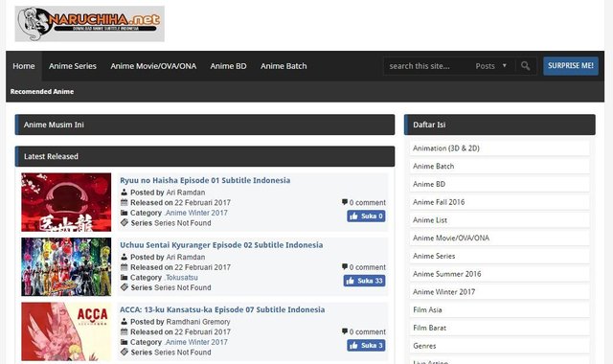Click the Anime Musim Ini section header
Image resolution: width=613 pixels, height=364 pixels.
pyautogui.click(x=205, y=125)
